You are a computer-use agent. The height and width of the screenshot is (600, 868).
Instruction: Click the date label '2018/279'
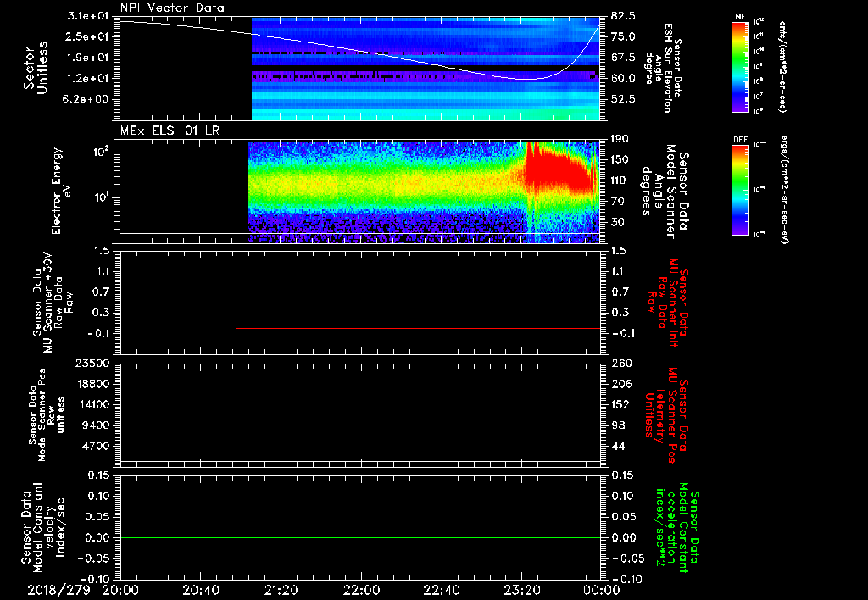click(58, 590)
